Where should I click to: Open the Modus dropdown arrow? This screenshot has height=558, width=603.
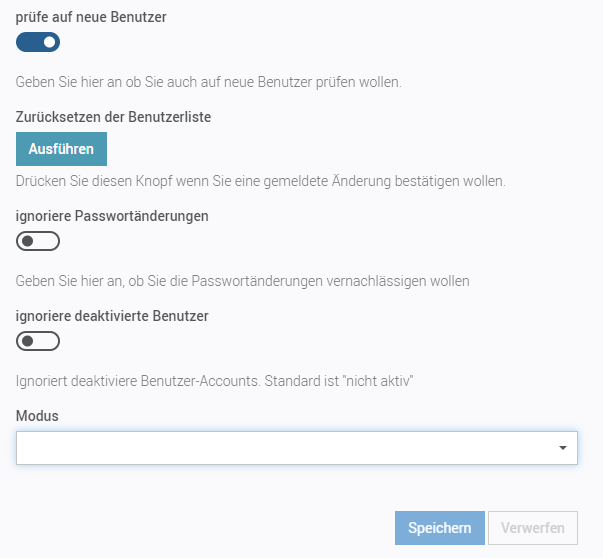click(562, 448)
